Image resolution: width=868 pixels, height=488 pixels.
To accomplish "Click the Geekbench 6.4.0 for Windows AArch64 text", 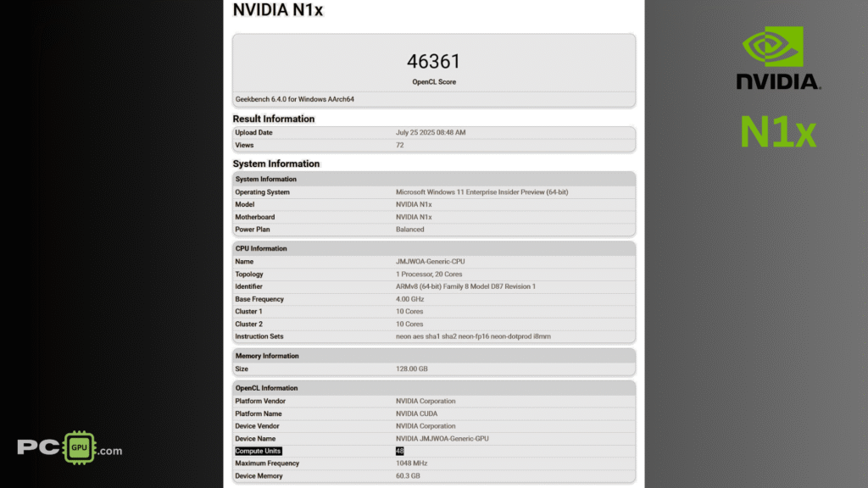I will click(x=294, y=100).
